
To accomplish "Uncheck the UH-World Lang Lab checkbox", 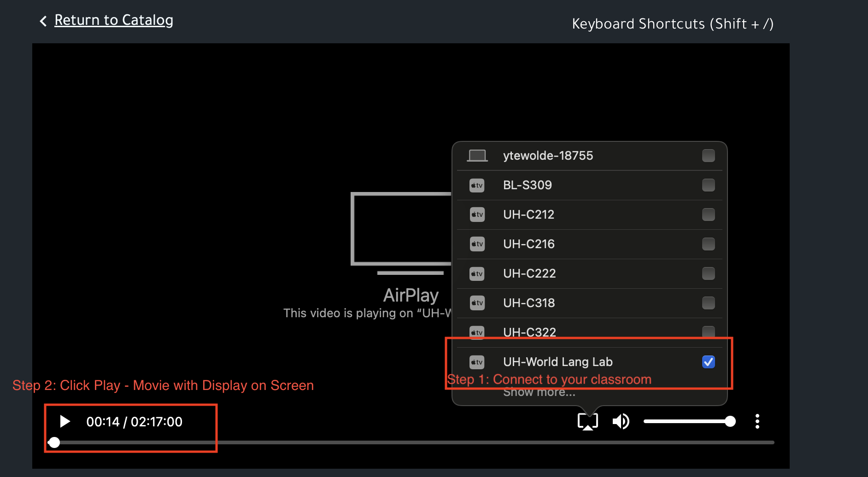I will point(709,362).
